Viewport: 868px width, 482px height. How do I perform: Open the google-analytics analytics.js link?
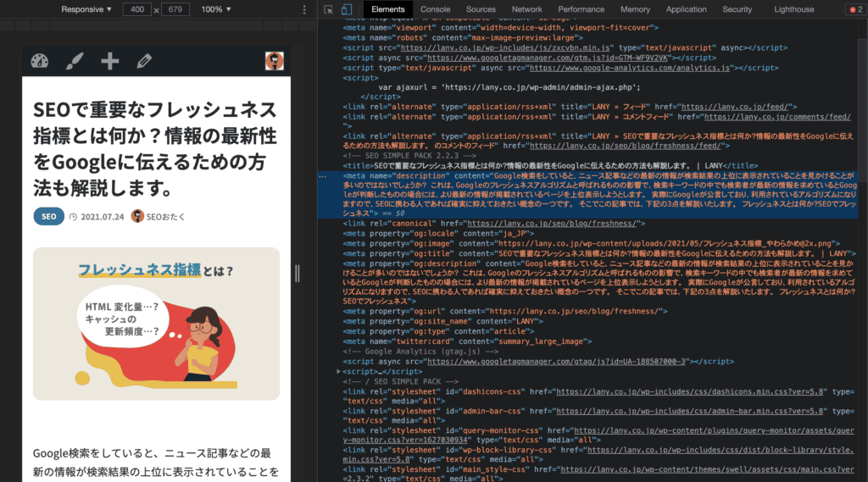point(630,68)
